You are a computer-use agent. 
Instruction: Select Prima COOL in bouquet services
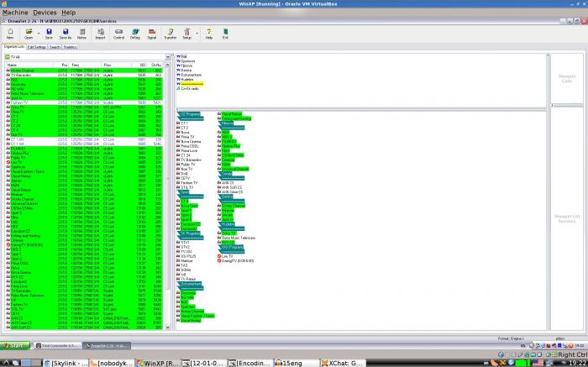[189, 146]
